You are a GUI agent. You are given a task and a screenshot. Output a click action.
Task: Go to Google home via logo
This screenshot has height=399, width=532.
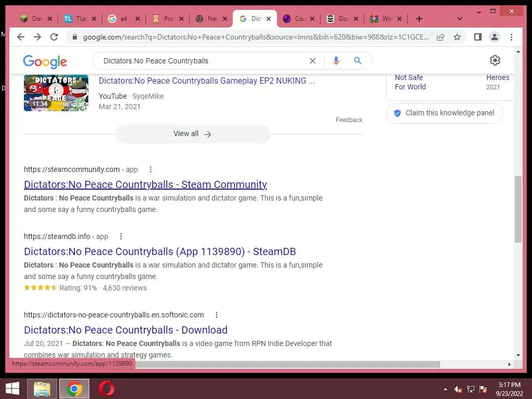click(x=45, y=61)
